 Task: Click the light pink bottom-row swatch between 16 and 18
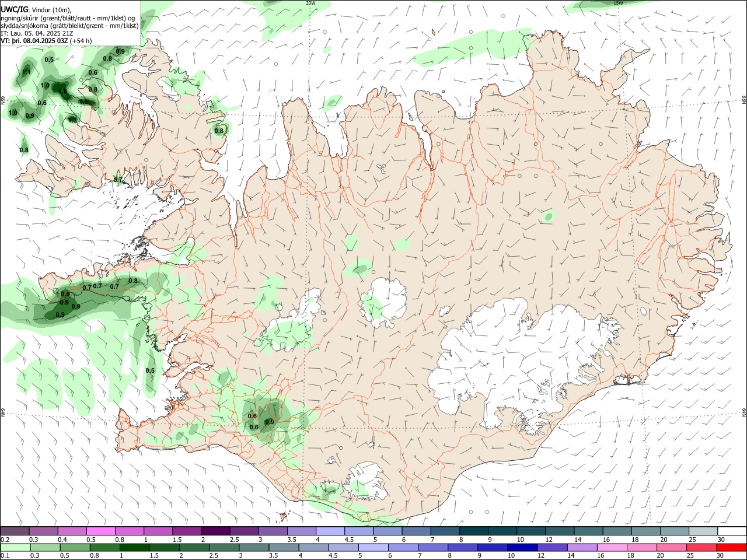[612, 547]
